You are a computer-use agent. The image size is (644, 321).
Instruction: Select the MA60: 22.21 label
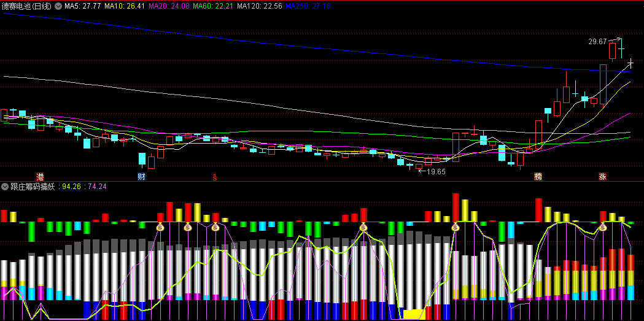(x=213, y=6)
